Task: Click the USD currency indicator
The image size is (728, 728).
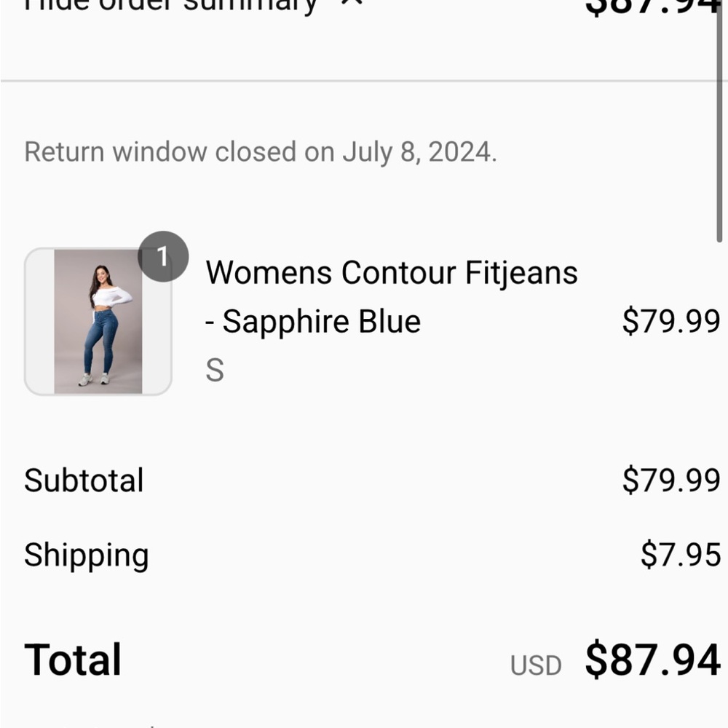Action: tap(537, 663)
